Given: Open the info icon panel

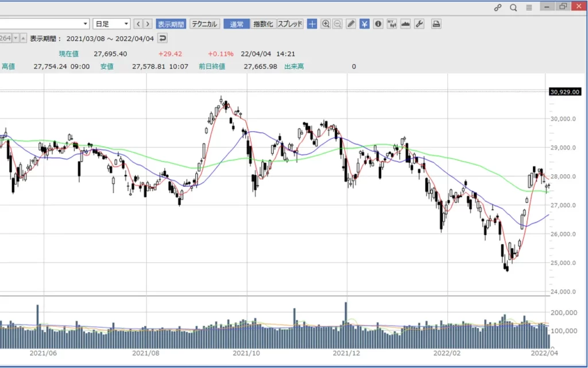Looking at the screenshot, I should 378,24.
